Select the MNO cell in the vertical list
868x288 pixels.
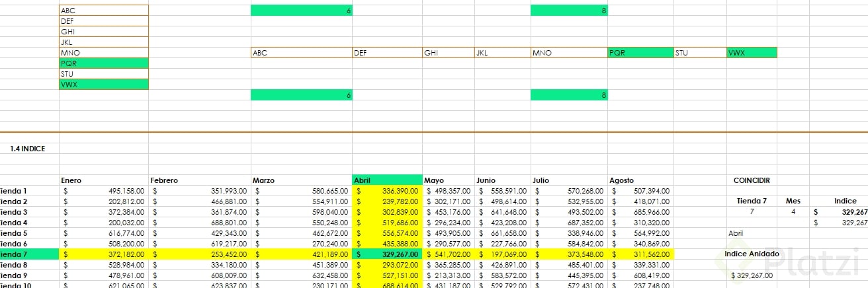point(104,53)
